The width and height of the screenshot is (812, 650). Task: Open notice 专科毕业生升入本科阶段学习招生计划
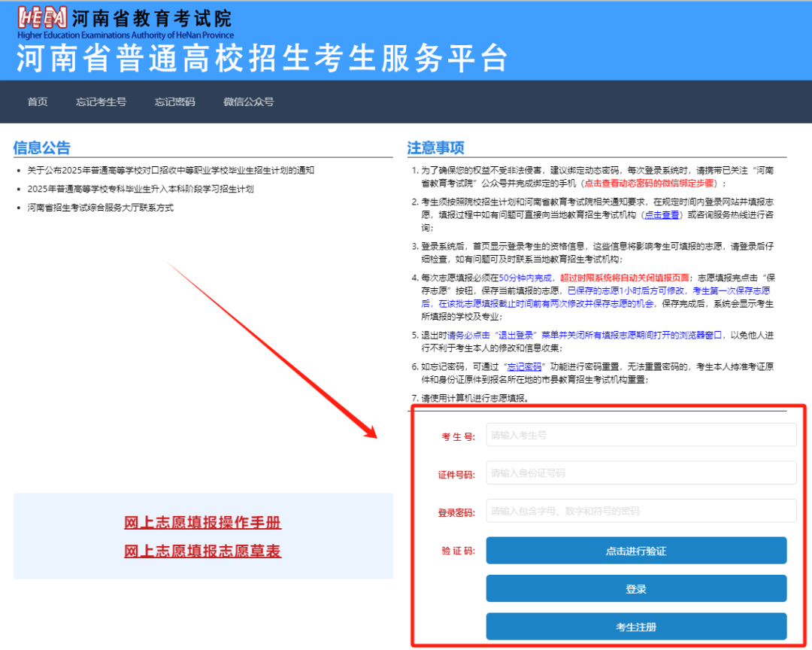tap(141, 189)
